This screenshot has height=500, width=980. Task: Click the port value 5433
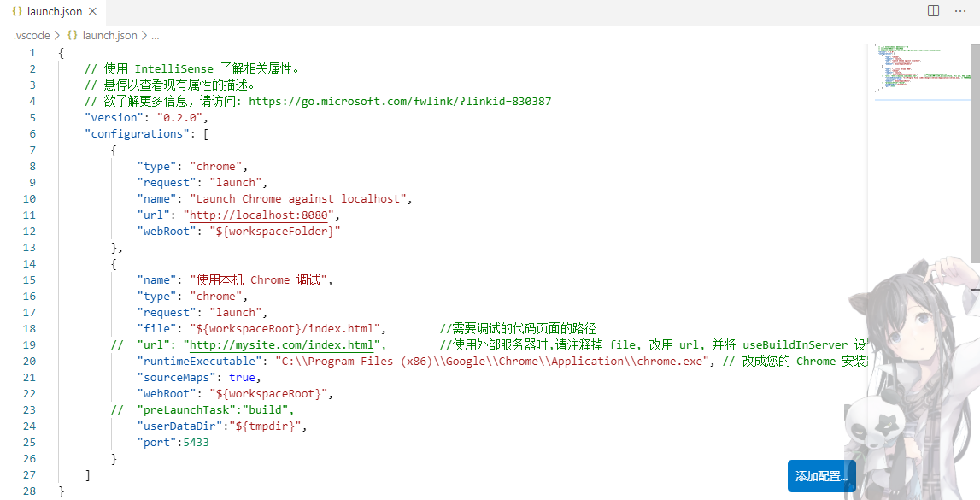click(197, 443)
